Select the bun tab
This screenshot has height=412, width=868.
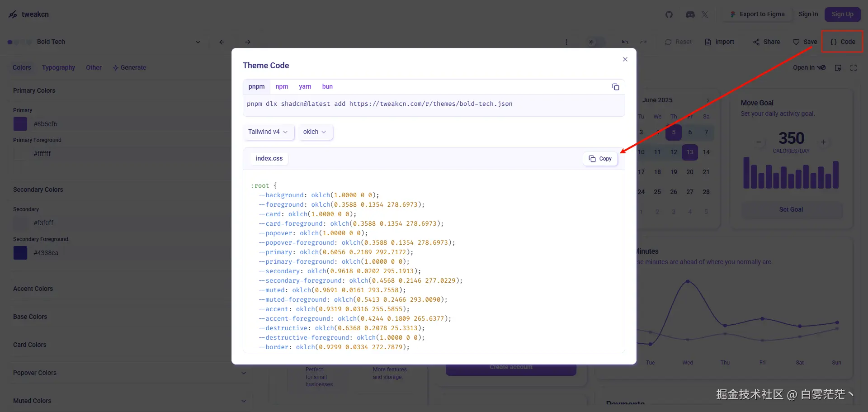[327, 87]
